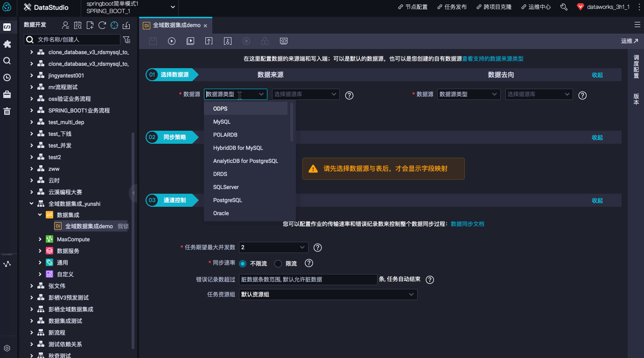644x358 pixels.
Task: Click the import icon in 数据开发 header
Action: pyautogui.click(x=126, y=25)
